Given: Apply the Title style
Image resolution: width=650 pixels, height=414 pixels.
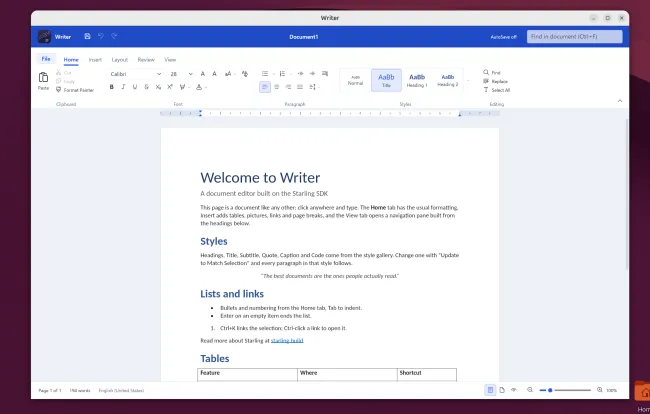Looking at the screenshot, I should tap(386, 80).
